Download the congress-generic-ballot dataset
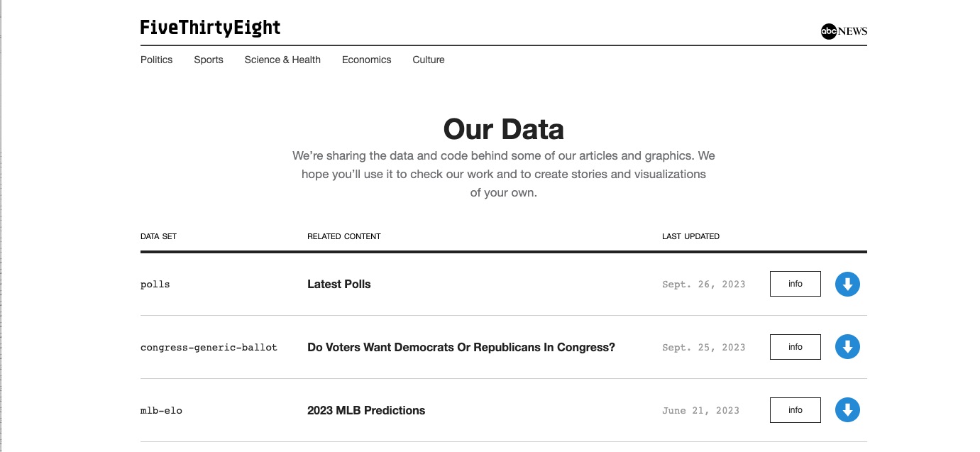This screenshot has height=452, width=980. point(847,347)
